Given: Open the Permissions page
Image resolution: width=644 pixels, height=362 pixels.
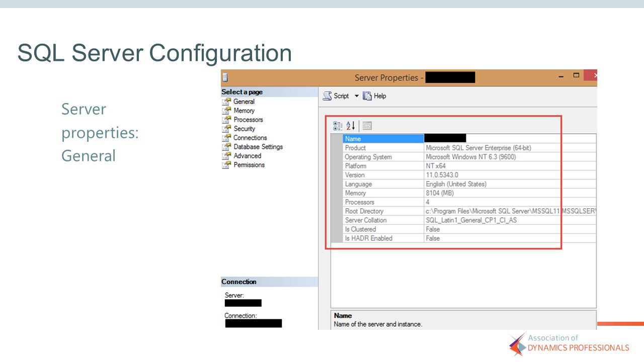Looking at the screenshot, I should (249, 165).
